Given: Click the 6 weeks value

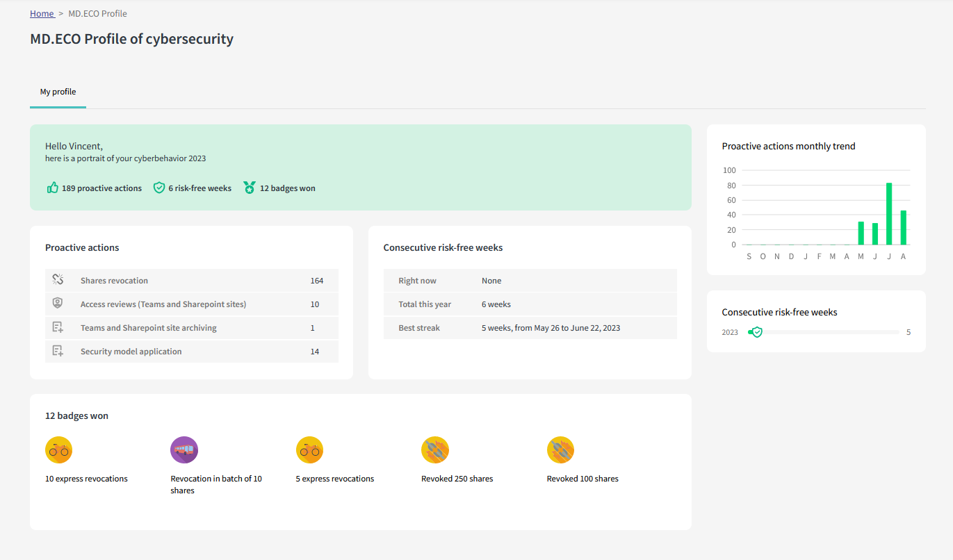Looking at the screenshot, I should point(496,304).
